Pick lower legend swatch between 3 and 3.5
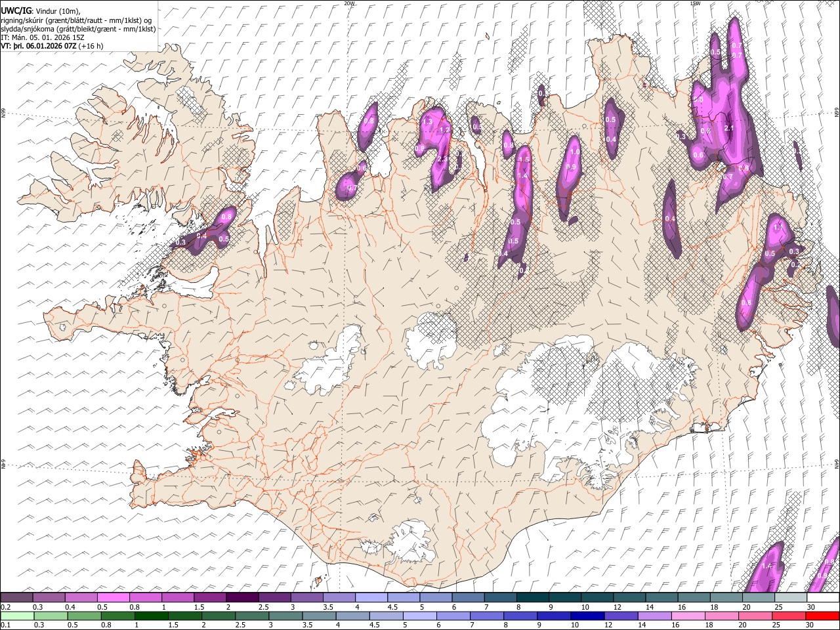This screenshot has width=840, height=630. [x=285, y=616]
